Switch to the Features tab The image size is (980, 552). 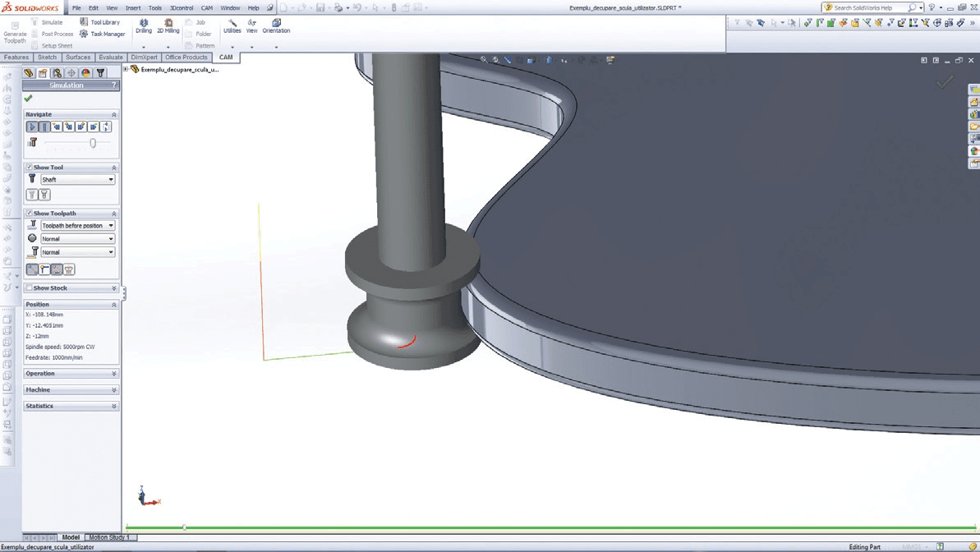click(16, 57)
